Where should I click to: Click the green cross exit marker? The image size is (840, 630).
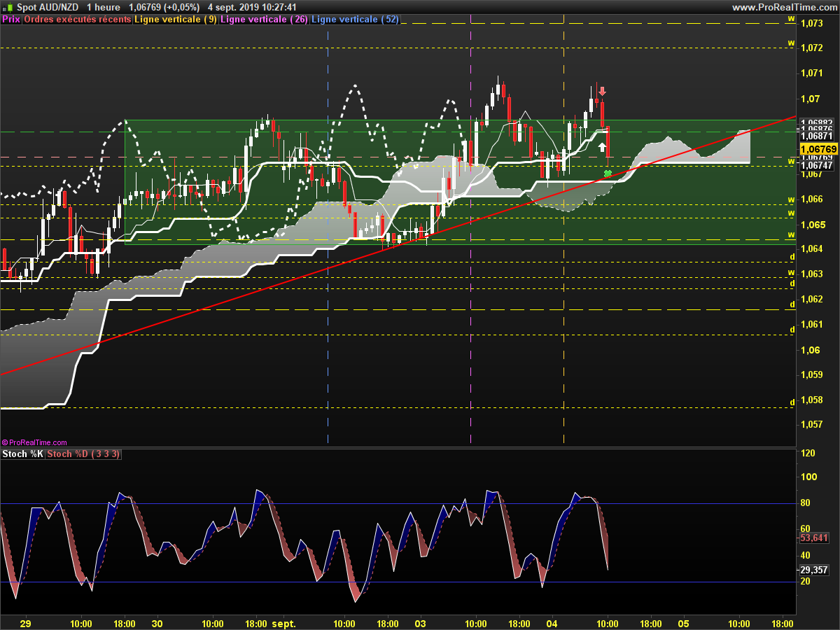coord(608,173)
